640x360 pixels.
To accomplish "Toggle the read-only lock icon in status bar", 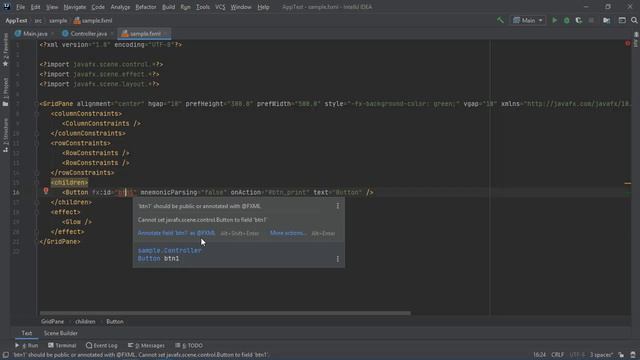I will (x=621, y=355).
